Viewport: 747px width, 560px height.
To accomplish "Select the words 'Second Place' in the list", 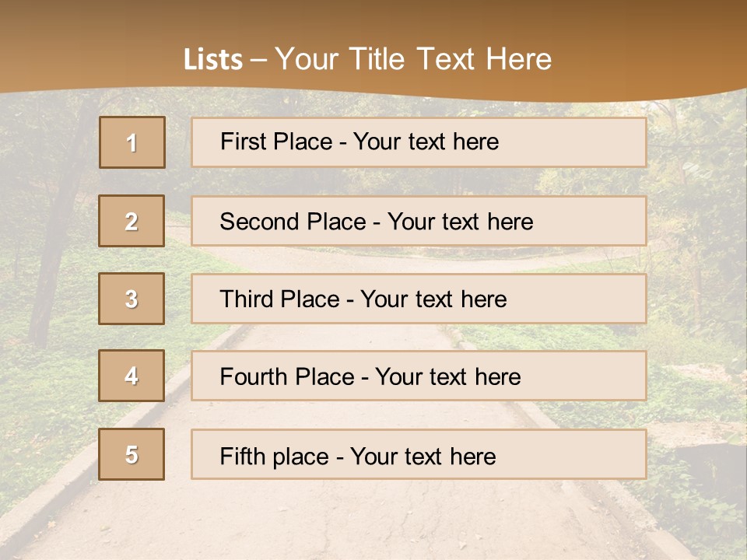I will pos(293,222).
